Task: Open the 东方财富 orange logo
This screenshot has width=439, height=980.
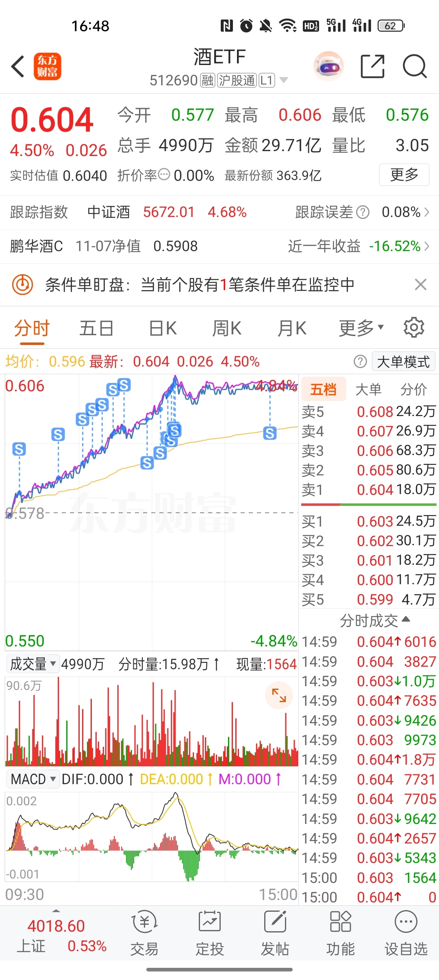Action: coord(47,67)
